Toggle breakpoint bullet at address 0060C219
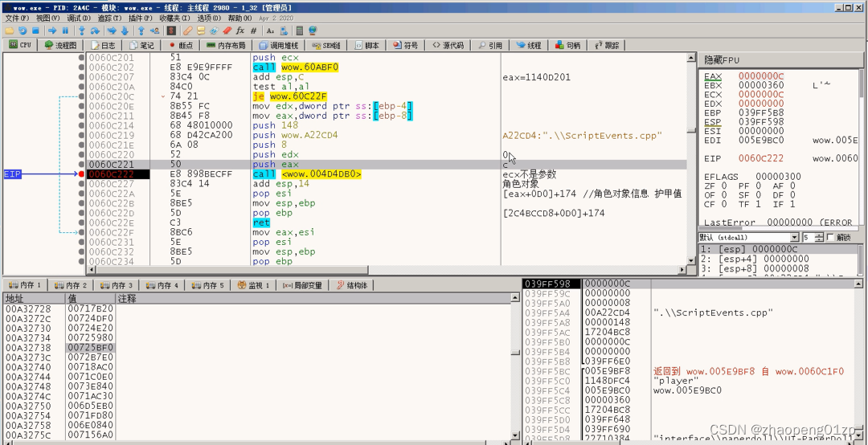 (x=81, y=135)
